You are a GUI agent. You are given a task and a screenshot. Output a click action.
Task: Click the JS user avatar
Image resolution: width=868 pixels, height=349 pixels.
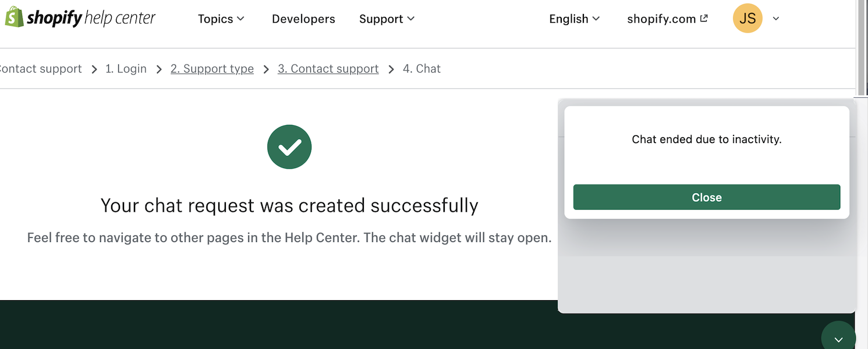tap(747, 19)
